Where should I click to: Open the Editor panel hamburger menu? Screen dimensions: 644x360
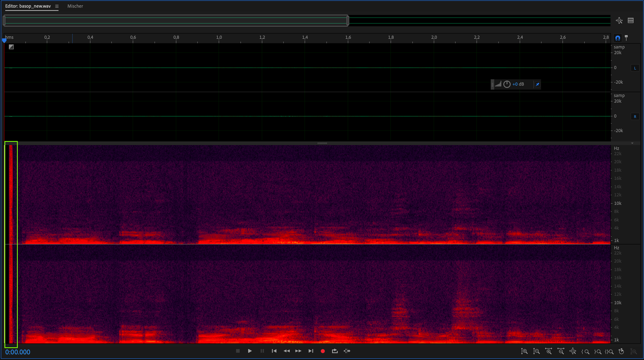(x=57, y=6)
